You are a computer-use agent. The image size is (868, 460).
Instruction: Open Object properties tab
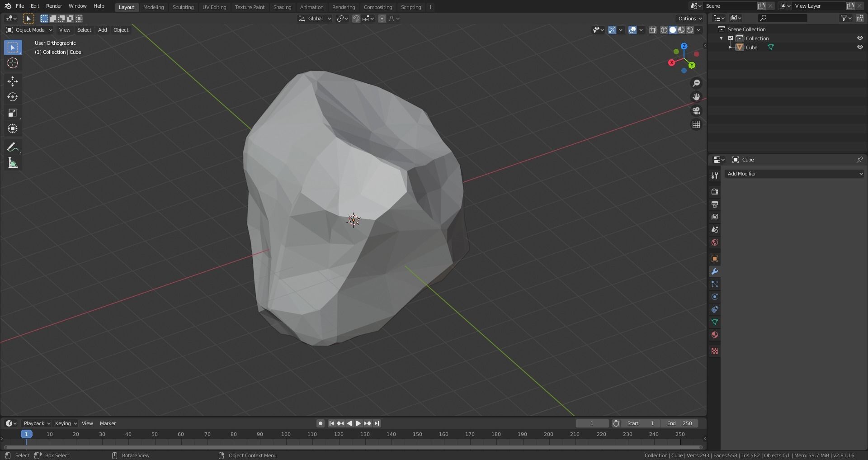(x=715, y=259)
